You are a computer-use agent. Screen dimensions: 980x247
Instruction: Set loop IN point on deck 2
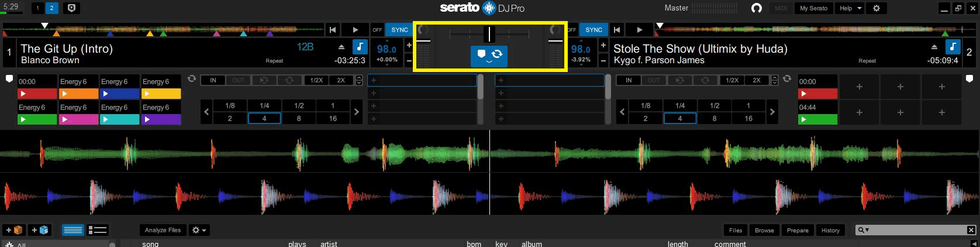pyautogui.click(x=629, y=80)
